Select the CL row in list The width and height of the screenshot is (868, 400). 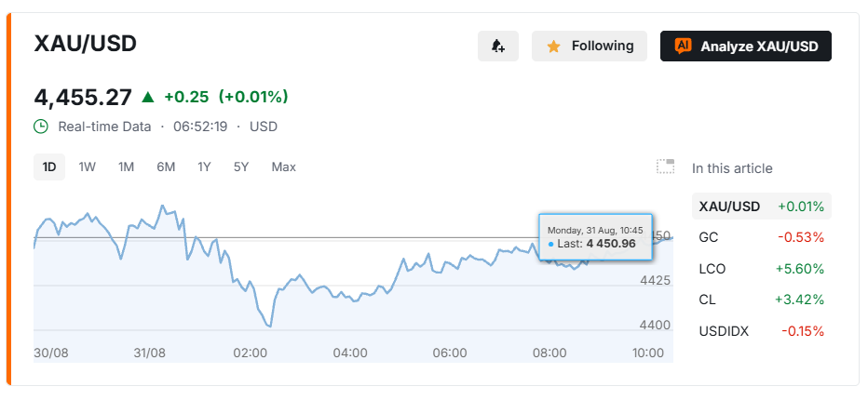point(762,300)
